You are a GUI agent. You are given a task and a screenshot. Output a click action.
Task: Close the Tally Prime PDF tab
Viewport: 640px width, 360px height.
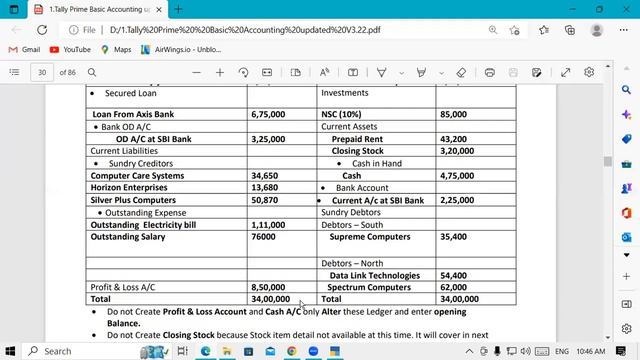(159, 9)
